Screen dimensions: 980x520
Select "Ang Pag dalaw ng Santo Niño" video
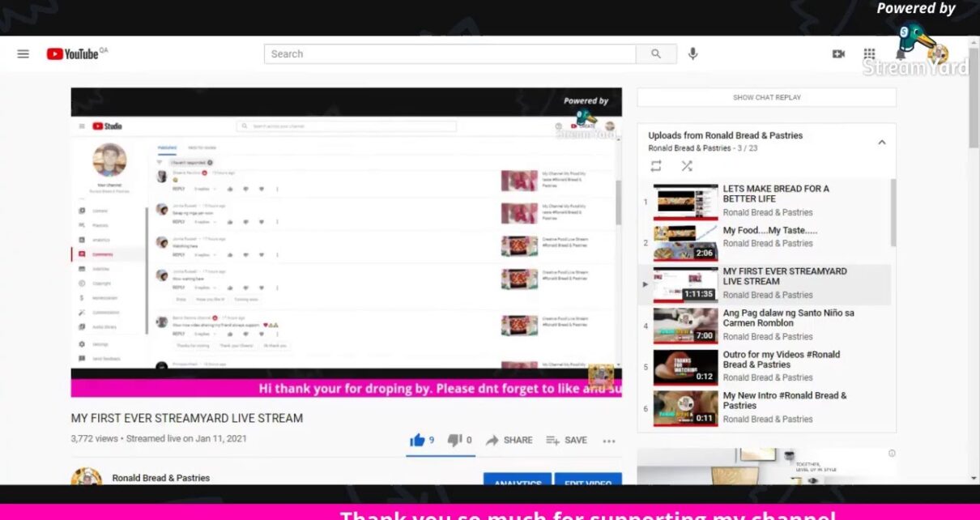click(787, 318)
